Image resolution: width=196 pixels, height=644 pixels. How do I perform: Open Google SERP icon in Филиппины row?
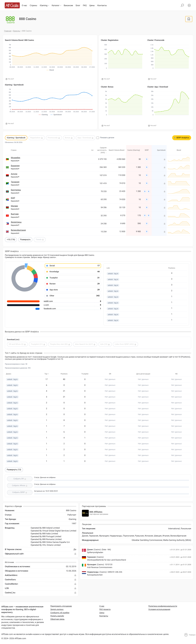(x=147, y=224)
